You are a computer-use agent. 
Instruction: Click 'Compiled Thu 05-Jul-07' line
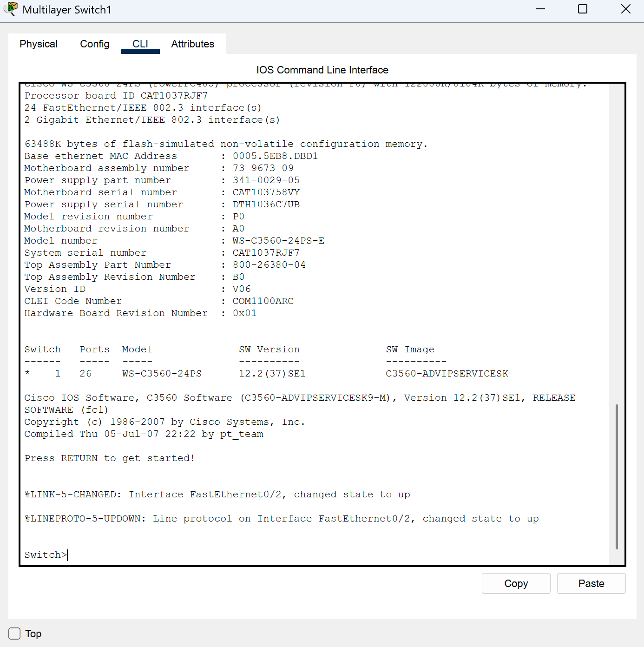coord(144,434)
